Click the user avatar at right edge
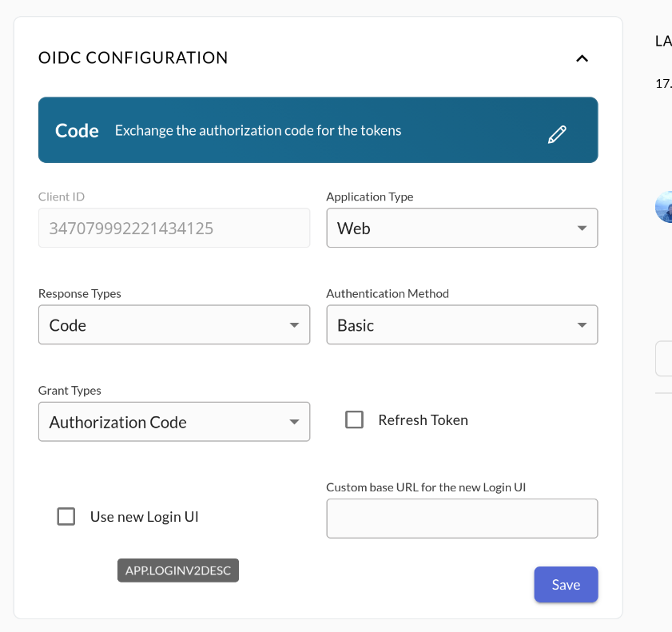Screen dimensions: 672x632 pyautogui.click(x=665, y=207)
